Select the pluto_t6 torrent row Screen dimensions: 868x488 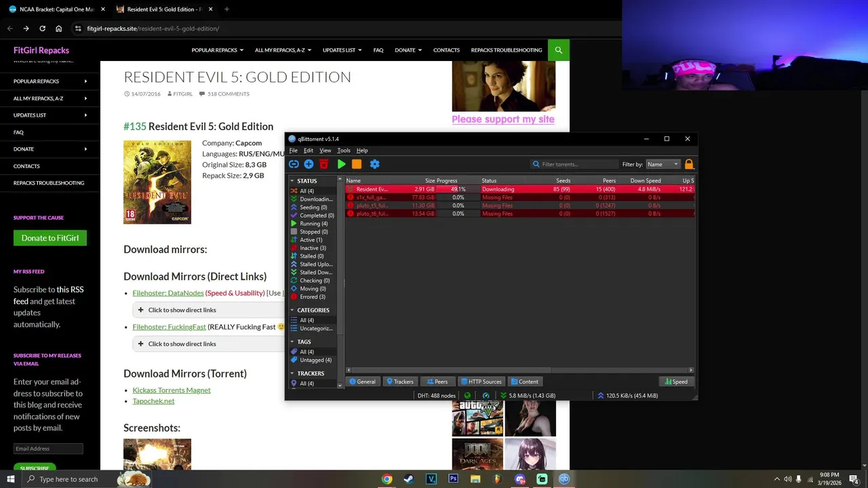[x=520, y=213]
